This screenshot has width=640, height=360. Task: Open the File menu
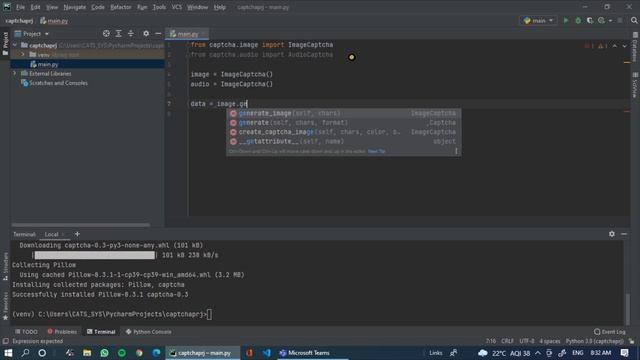click(20, 7)
